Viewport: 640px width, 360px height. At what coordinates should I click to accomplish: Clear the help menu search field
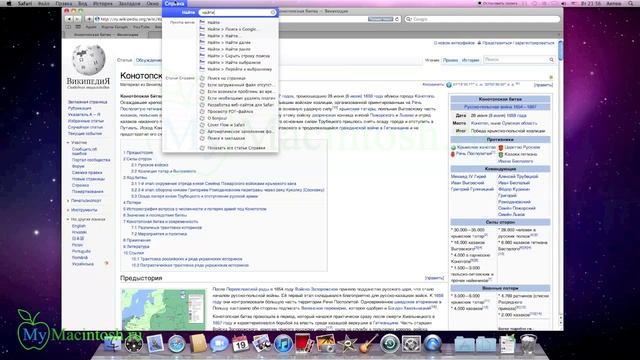tap(273, 13)
